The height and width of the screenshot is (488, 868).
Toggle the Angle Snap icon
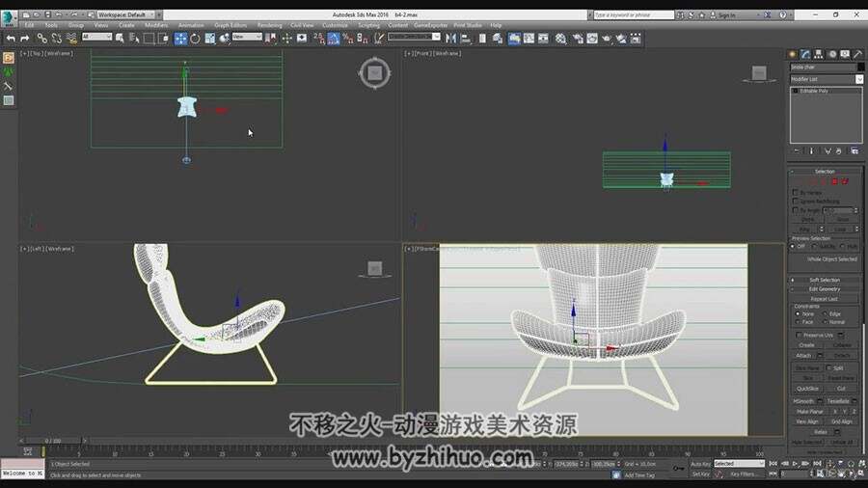tap(334, 39)
